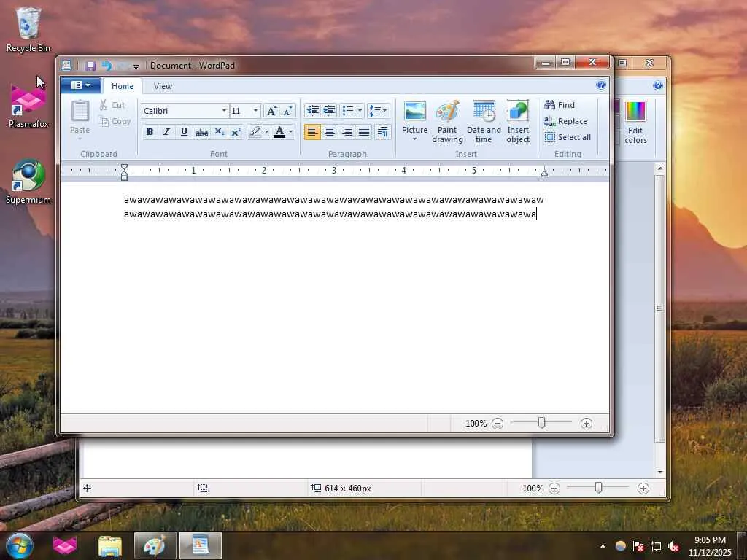Open WordPad Help
This screenshot has width=747, height=560.
pyautogui.click(x=601, y=85)
